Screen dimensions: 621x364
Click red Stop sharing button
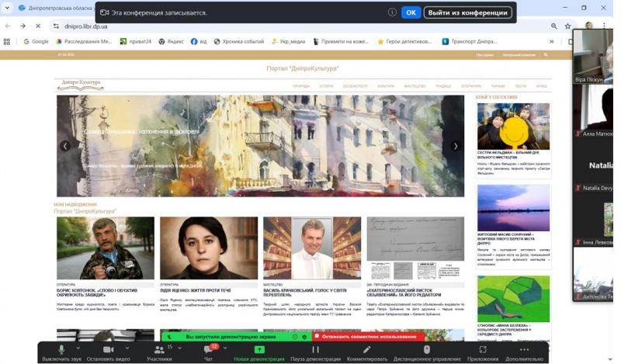tap(368, 337)
